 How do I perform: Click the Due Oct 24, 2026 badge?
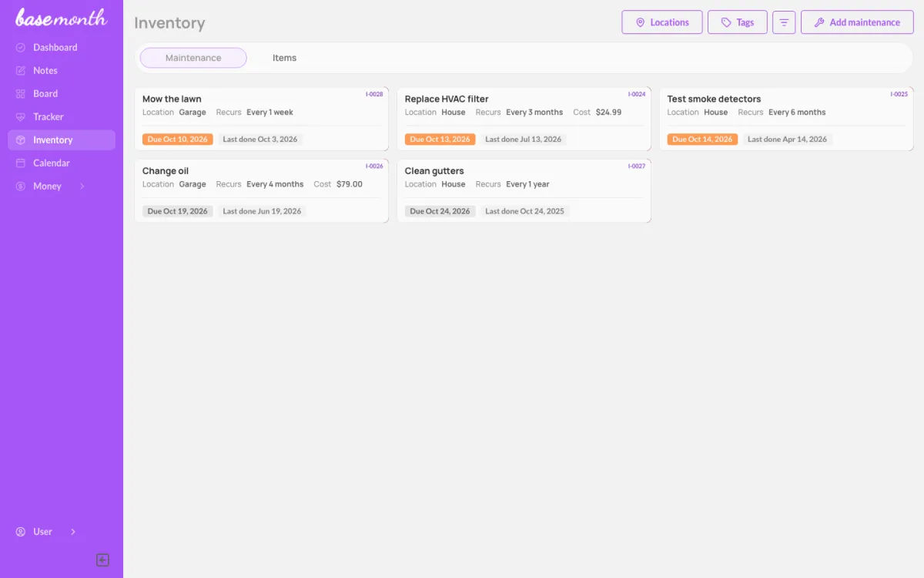pos(440,211)
